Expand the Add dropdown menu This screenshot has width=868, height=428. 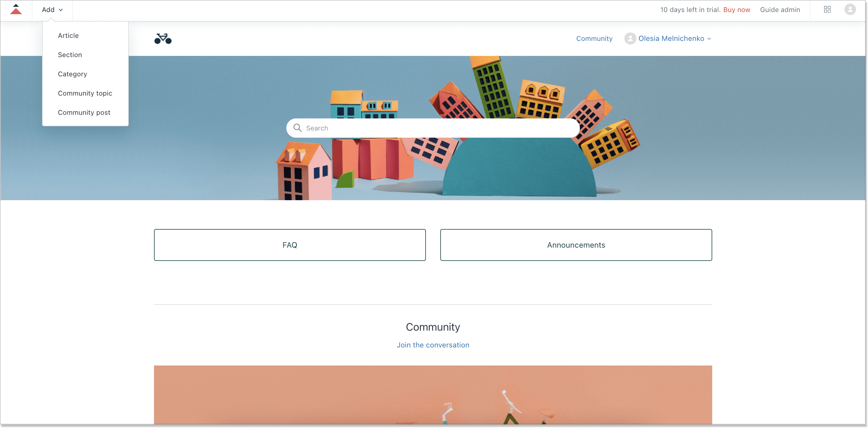click(x=51, y=10)
